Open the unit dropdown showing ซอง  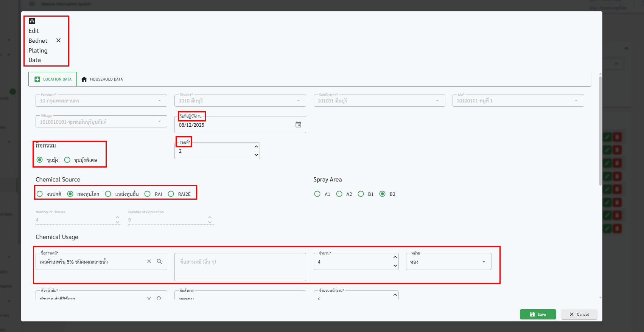coord(448,262)
